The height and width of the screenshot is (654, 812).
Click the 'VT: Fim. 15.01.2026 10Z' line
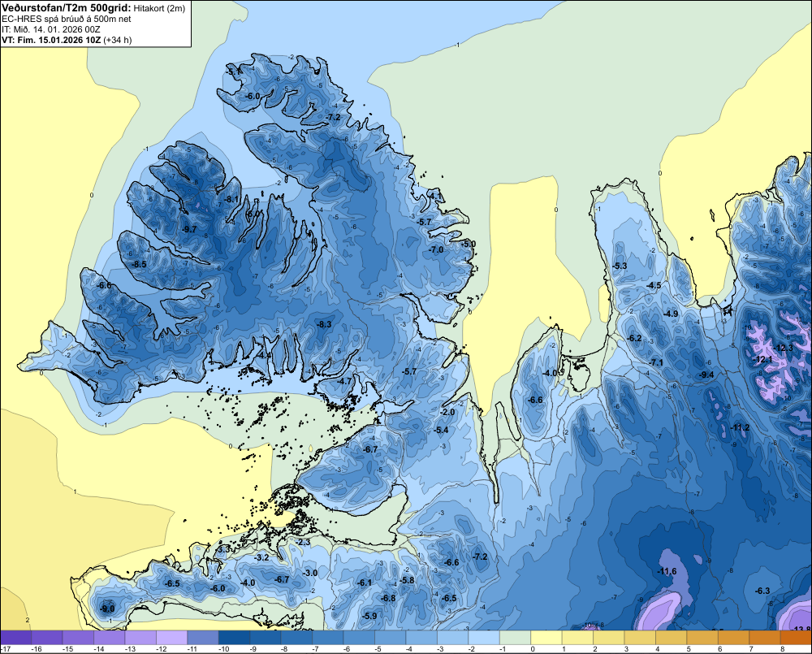50,40
